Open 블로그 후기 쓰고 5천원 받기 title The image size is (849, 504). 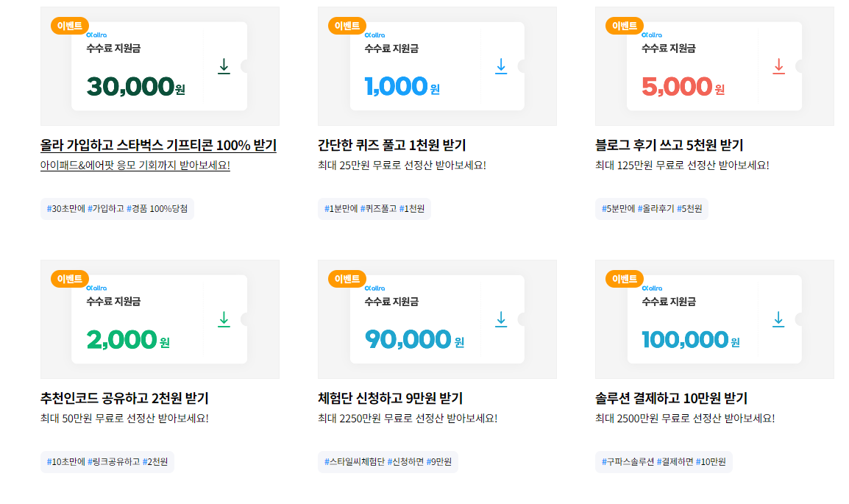pos(669,145)
